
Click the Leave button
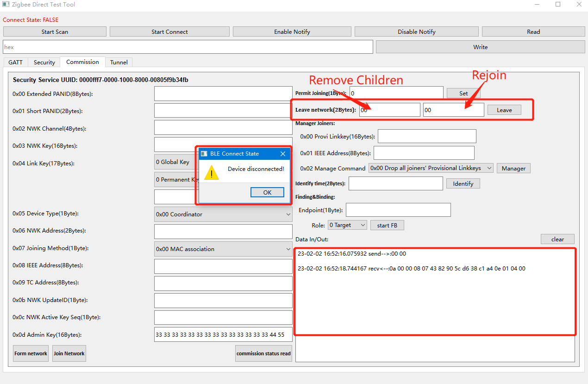point(504,110)
